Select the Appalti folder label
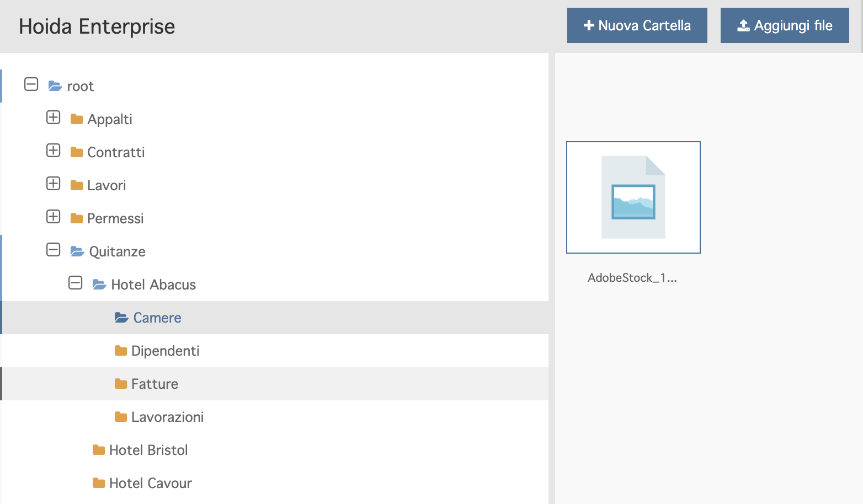Screen dimensions: 863x504 (110, 120)
